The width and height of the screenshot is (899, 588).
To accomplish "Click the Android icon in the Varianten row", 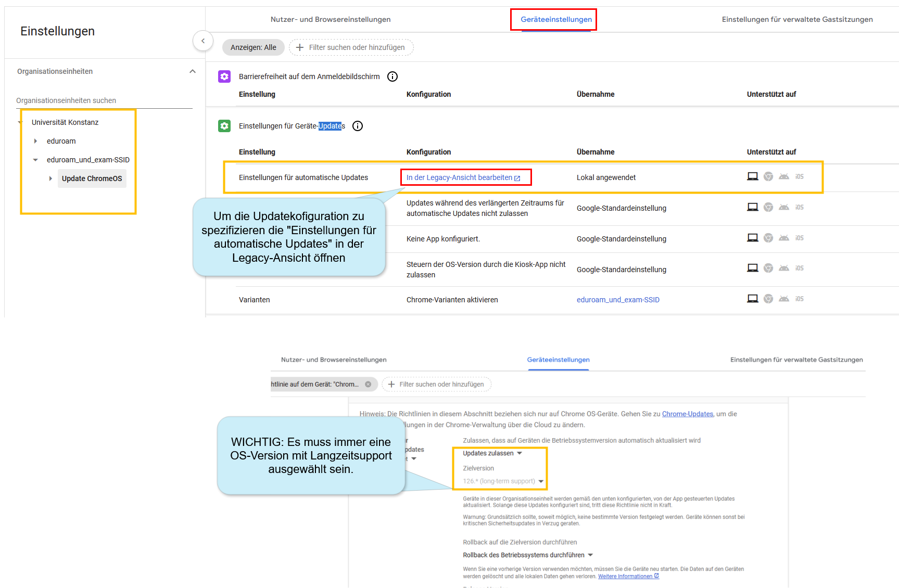I will point(784,299).
